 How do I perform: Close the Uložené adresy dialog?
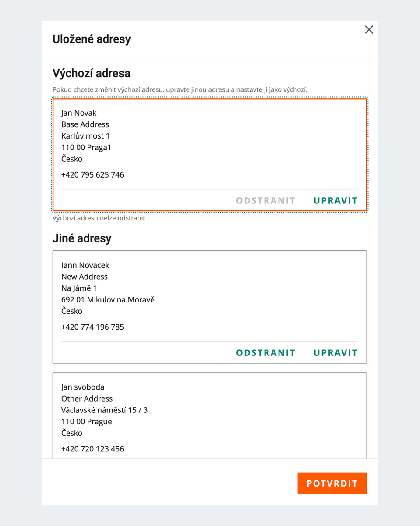369,29
